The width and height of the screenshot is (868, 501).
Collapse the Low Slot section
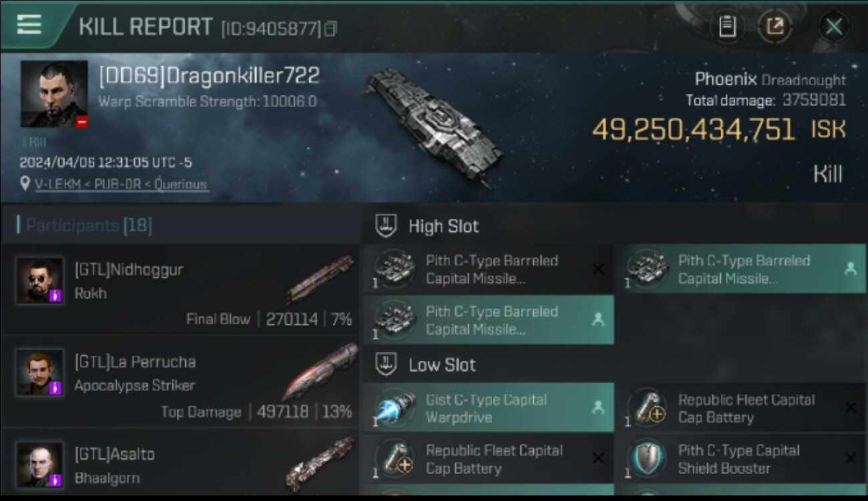pos(386,365)
